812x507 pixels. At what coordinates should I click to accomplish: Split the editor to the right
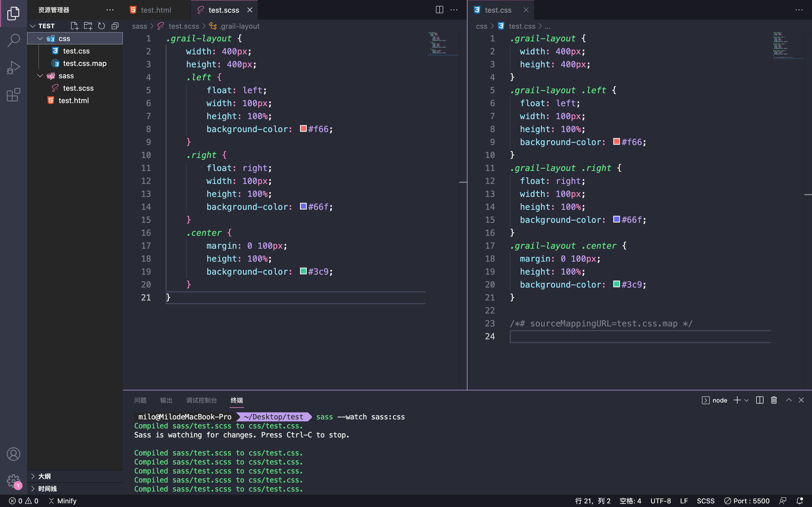pos(439,10)
